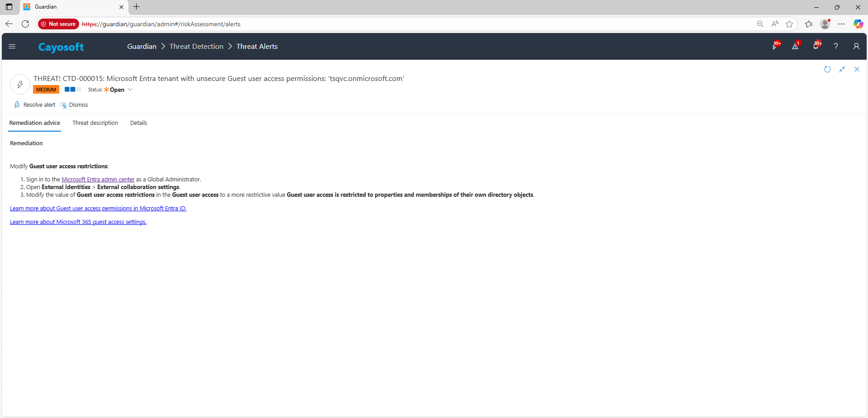Click the help question mark icon

[x=836, y=46]
